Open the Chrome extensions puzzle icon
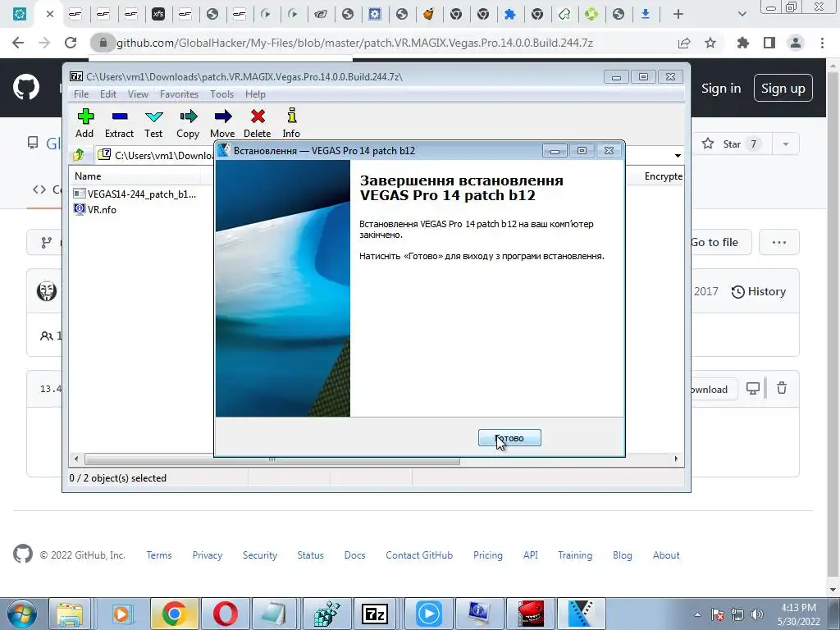This screenshot has height=630, width=840. click(743, 43)
